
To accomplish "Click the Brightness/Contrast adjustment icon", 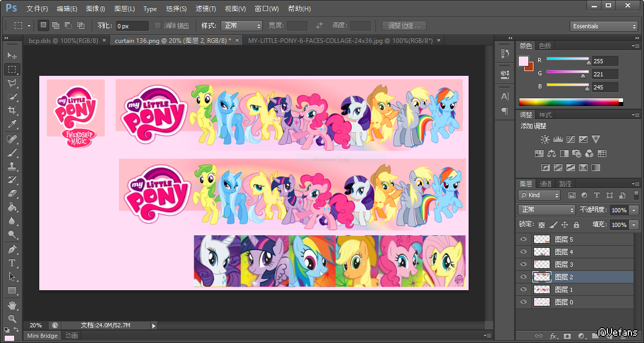I will pyautogui.click(x=545, y=140).
